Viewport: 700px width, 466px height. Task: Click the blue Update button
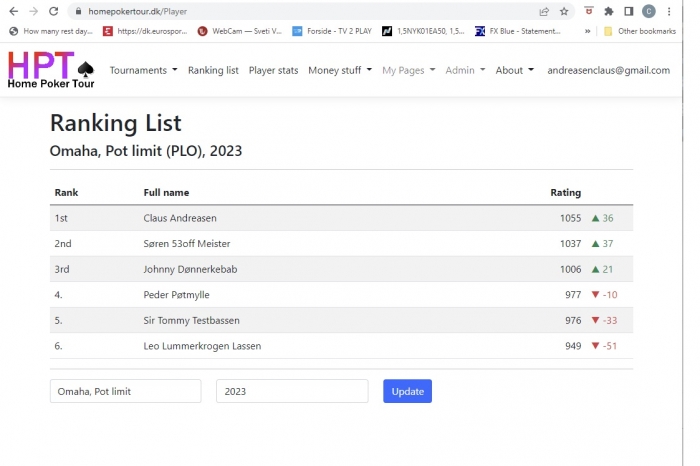click(x=407, y=391)
